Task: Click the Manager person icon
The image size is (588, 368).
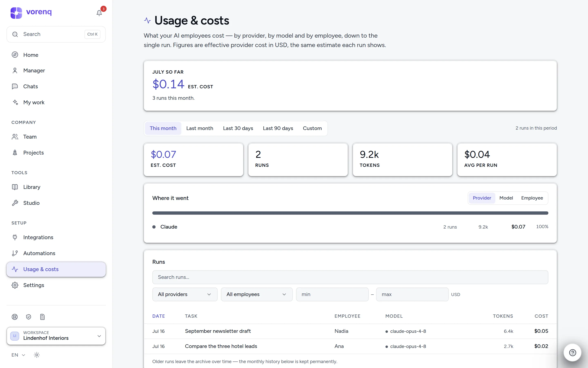Action: pyautogui.click(x=15, y=71)
